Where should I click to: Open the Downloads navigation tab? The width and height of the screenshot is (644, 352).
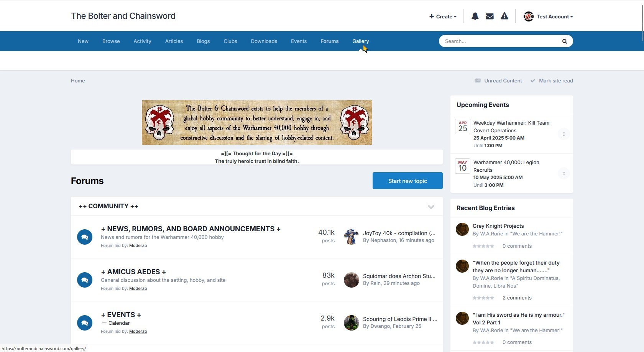[x=264, y=41]
